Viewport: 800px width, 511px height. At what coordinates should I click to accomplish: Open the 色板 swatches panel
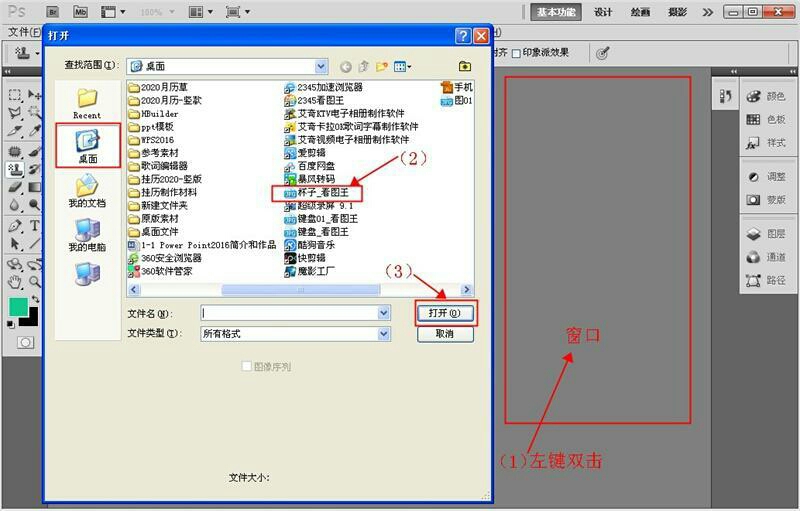pos(766,119)
